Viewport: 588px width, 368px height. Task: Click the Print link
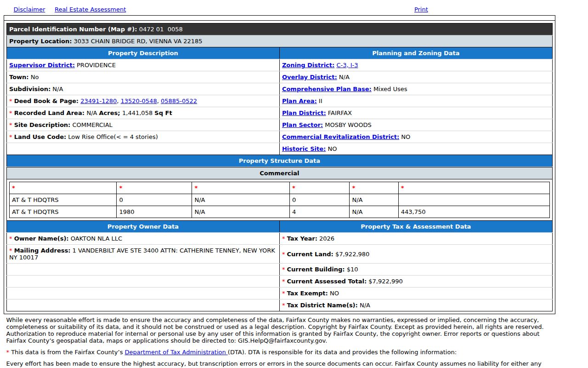(421, 9)
